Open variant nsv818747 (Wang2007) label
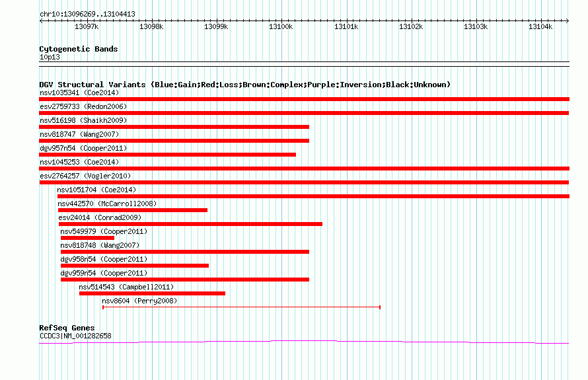This screenshot has height=380, width=588. click(x=79, y=134)
